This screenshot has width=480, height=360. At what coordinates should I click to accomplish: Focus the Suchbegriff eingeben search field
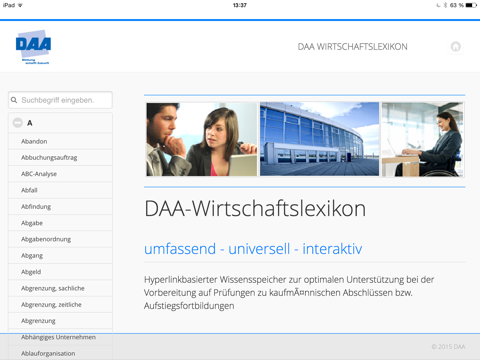60,100
